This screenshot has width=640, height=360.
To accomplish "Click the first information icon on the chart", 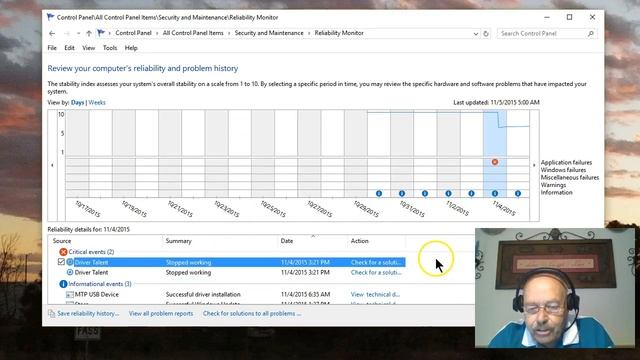I will (379, 193).
